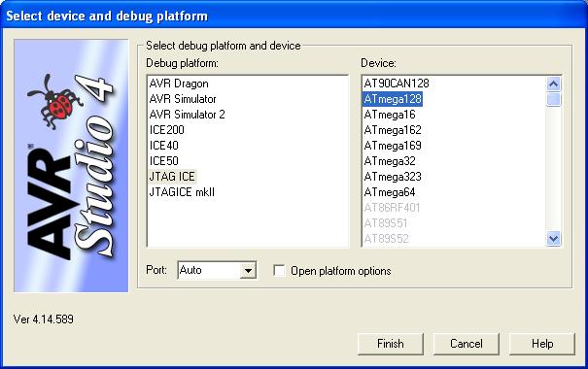Click the device list scrollbar thumb

(554, 99)
